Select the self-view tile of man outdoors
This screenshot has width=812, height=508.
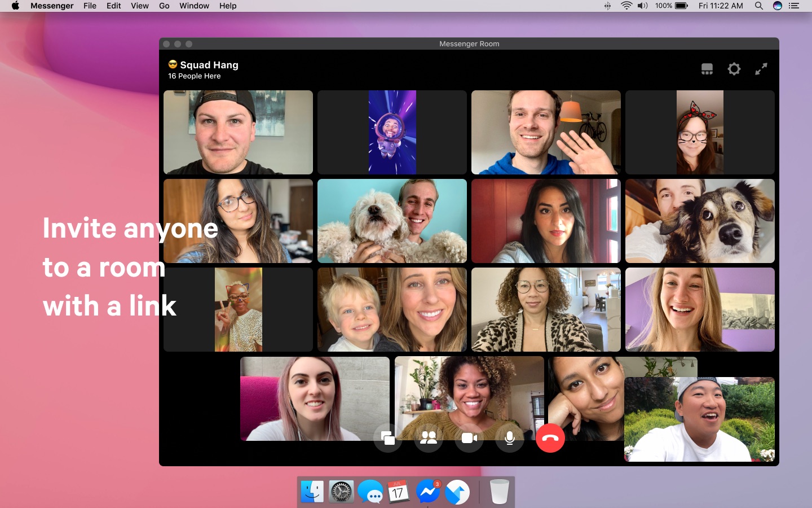[699, 419]
